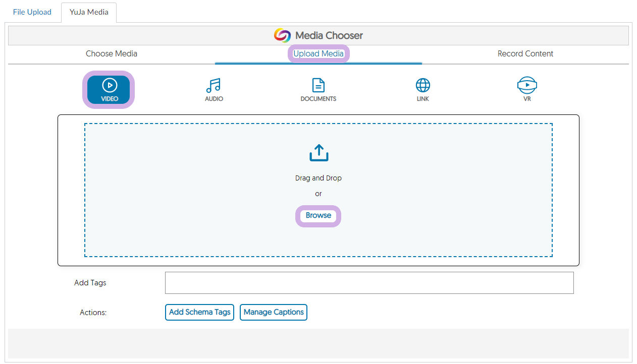Open the YuJa Media tab

[x=89, y=12]
